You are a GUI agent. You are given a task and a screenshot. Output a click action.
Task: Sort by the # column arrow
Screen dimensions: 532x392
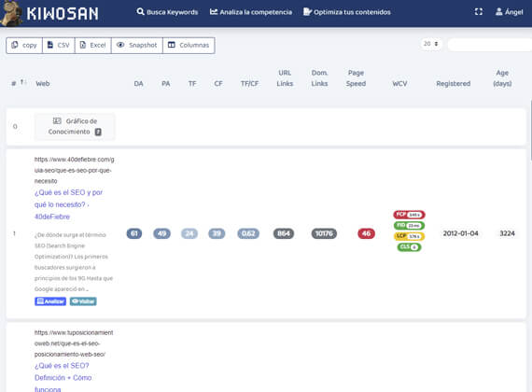(22, 82)
